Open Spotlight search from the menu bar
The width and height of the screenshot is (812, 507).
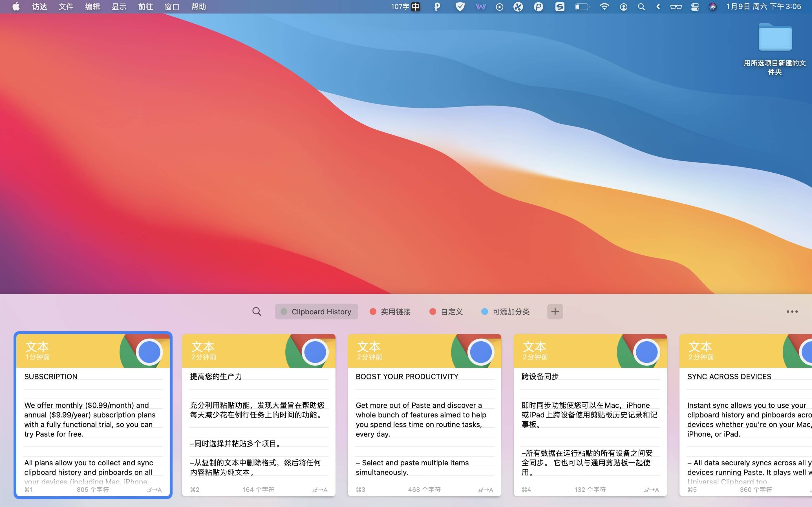641,6
